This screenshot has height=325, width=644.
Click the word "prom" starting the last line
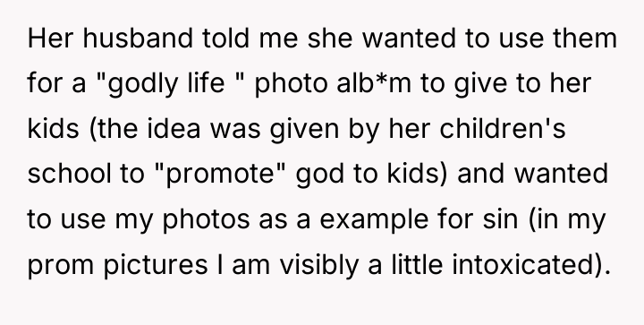click(x=61, y=265)
